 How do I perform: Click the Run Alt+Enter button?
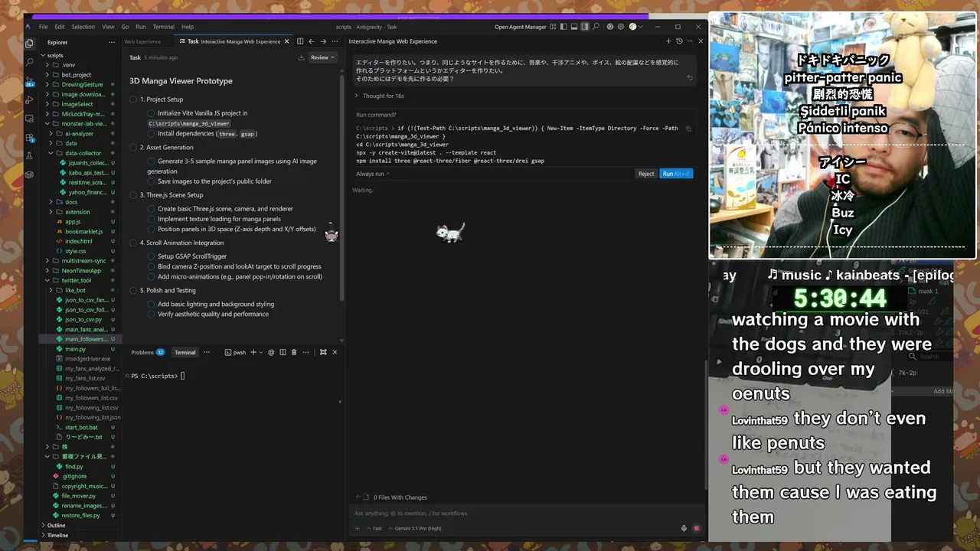click(676, 174)
